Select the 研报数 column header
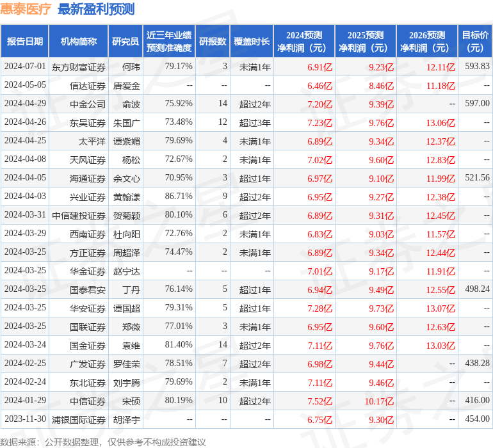 (213, 41)
